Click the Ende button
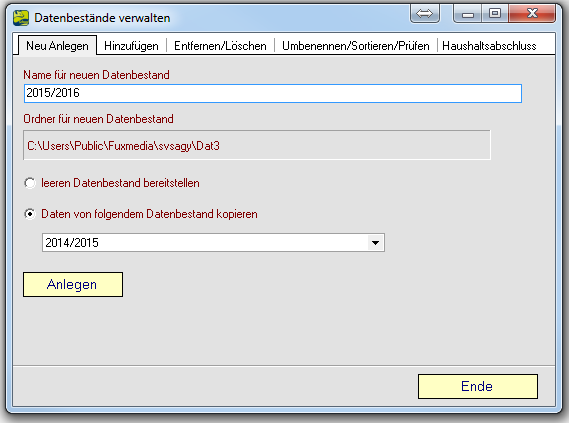Image resolution: width=569 pixels, height=423 pixels. (478, 386)
